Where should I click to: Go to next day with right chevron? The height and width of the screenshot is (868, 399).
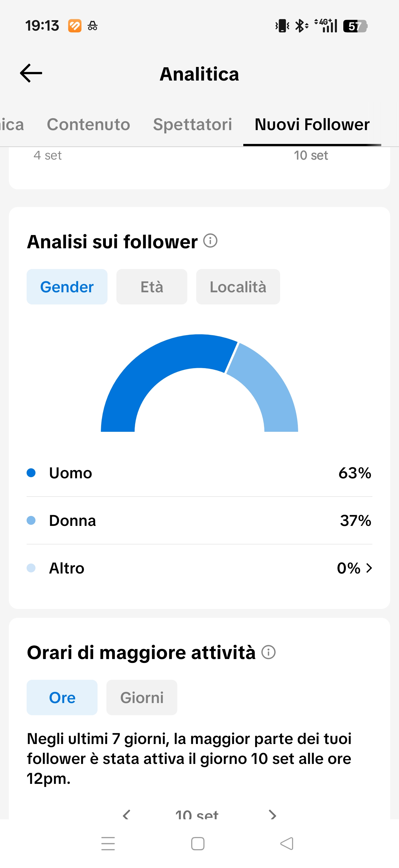pyautogui.click(x=273, y=815)
